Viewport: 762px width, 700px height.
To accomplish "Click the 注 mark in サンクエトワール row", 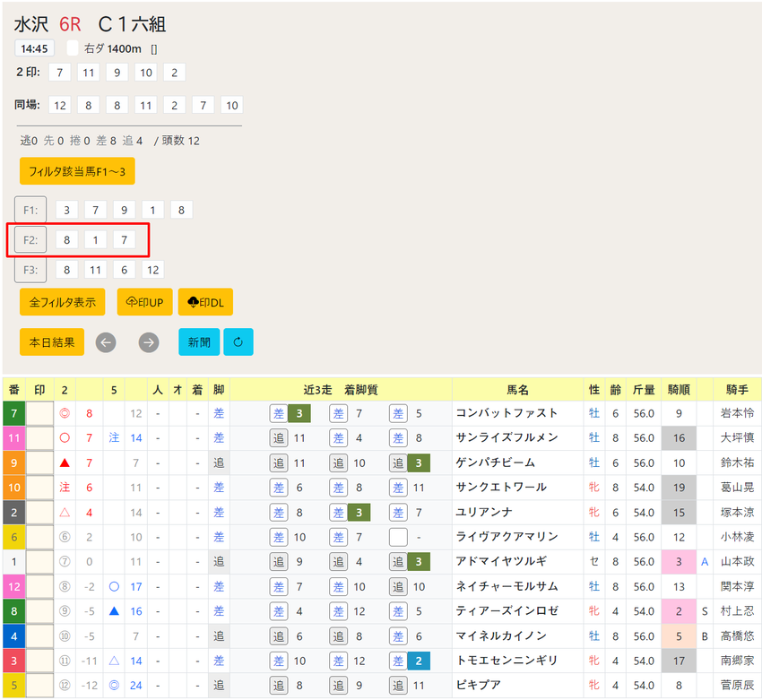I will (x=65, y=488).
